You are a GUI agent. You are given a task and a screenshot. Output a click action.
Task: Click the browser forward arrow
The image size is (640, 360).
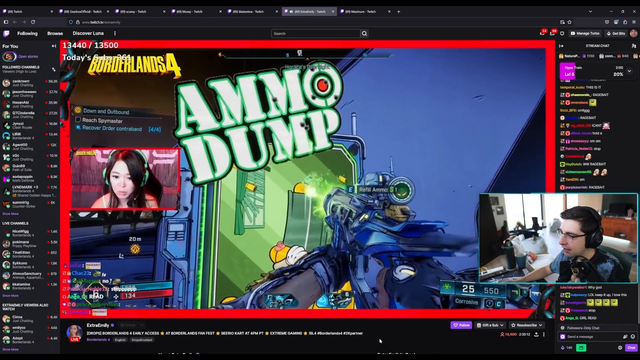click(x=24, y=22)
